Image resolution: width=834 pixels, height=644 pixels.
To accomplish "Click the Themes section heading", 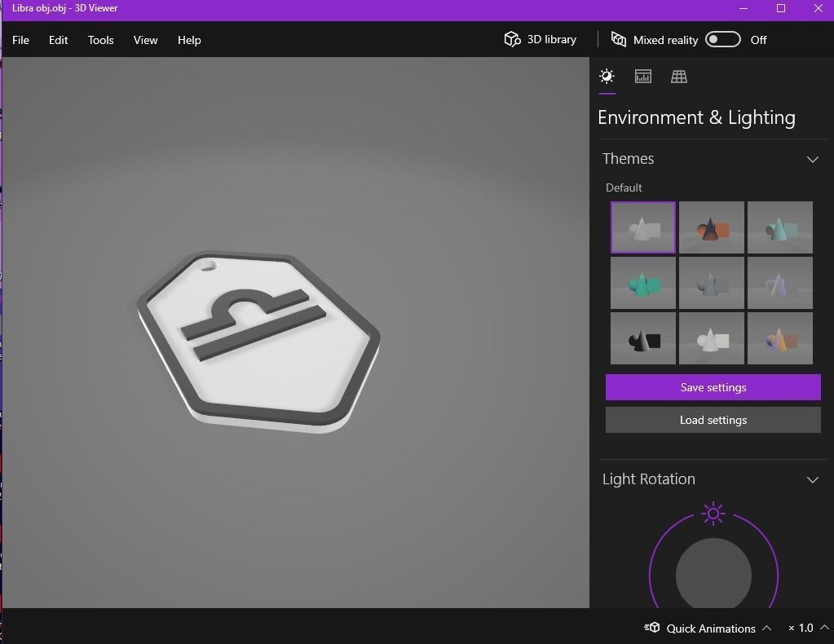I will 629,158.
